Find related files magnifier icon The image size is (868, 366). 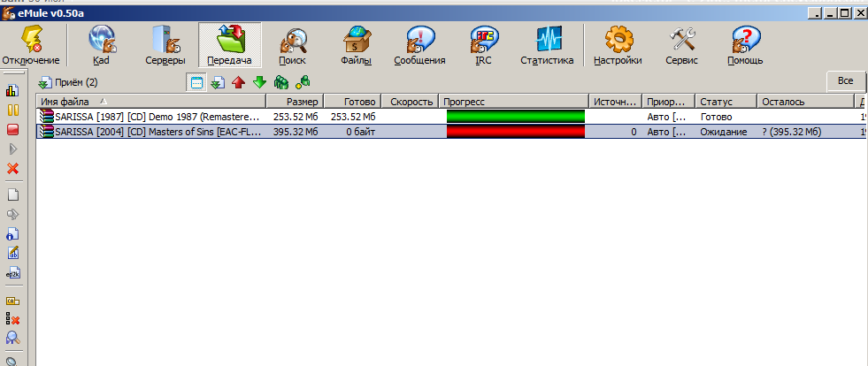coord(12,339)
